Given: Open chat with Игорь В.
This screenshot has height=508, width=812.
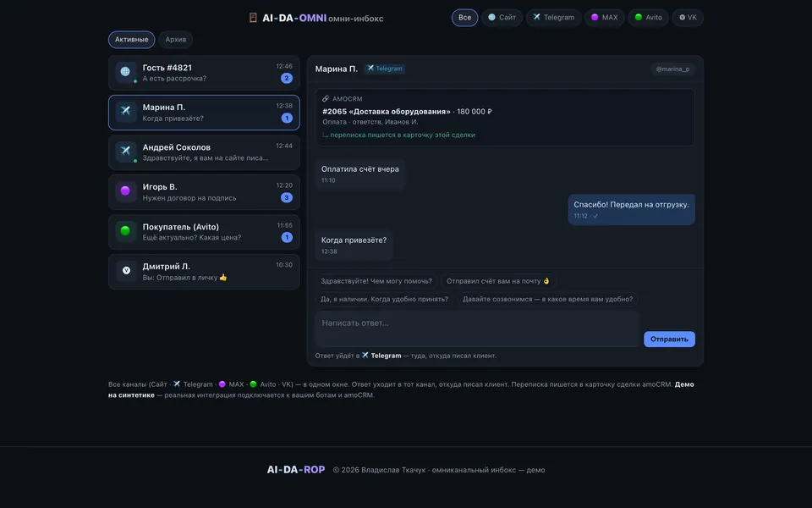Looking at the screenshot, I should (204, 192).
